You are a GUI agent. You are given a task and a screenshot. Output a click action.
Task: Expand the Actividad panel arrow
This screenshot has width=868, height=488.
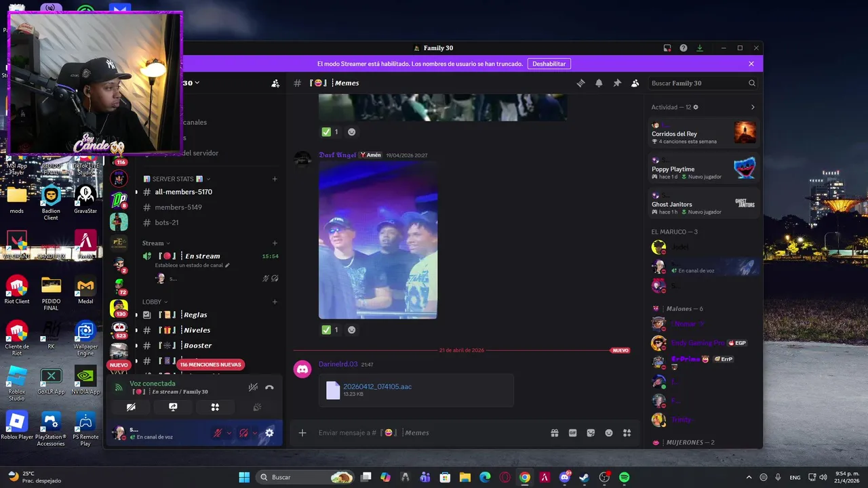point(753,107)
